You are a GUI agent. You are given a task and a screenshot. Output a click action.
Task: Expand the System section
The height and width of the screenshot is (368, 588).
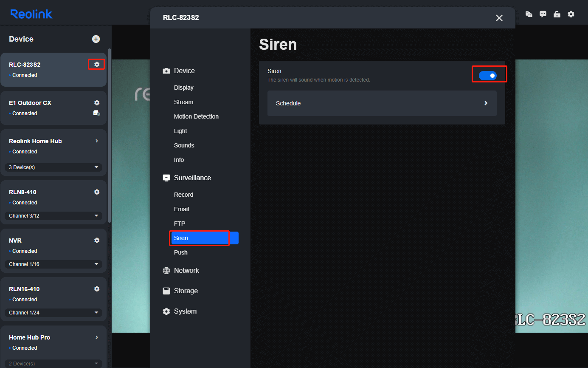pos(185,311)
